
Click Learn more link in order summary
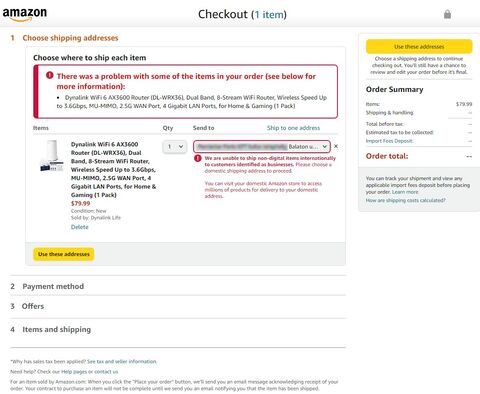pos(405,192)
